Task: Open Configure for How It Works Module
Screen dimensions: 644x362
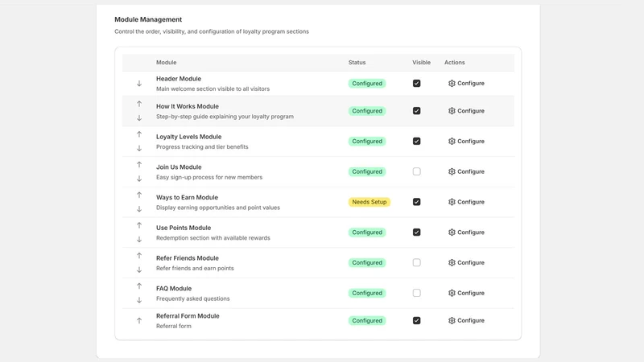Action: [466, 111]
